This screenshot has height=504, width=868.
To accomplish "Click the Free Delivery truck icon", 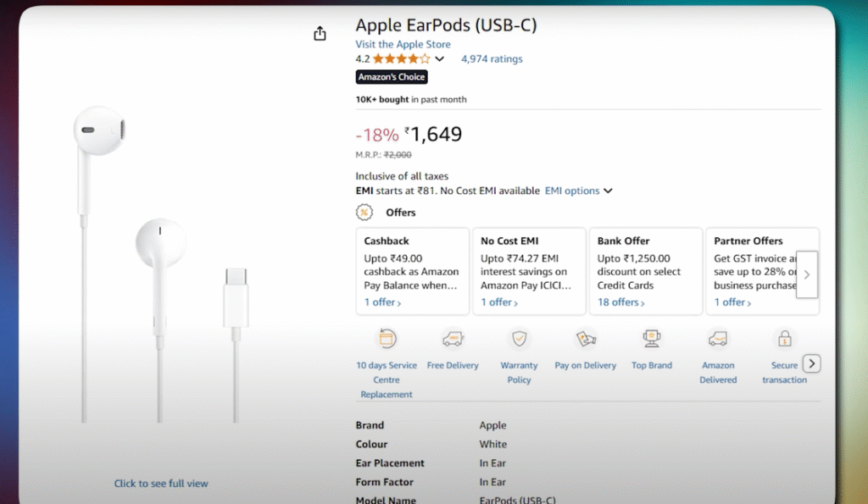I will point(453,337).
